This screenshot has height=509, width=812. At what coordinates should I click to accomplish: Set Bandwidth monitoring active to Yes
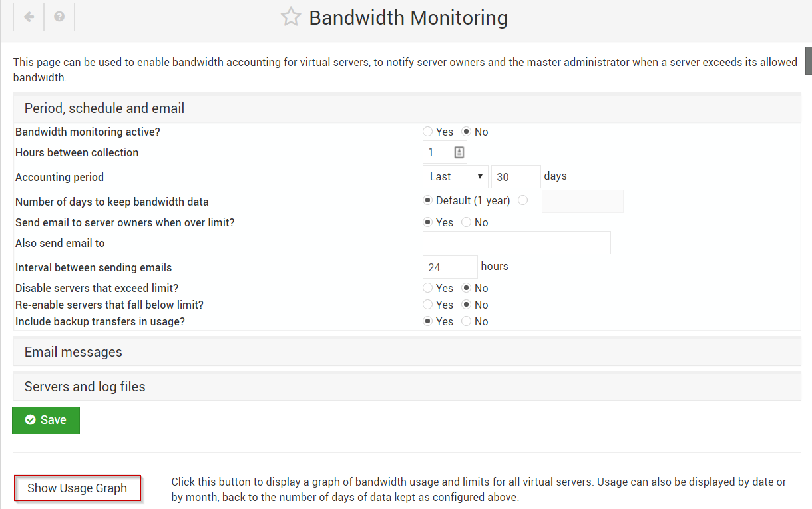tap(428, 132)
